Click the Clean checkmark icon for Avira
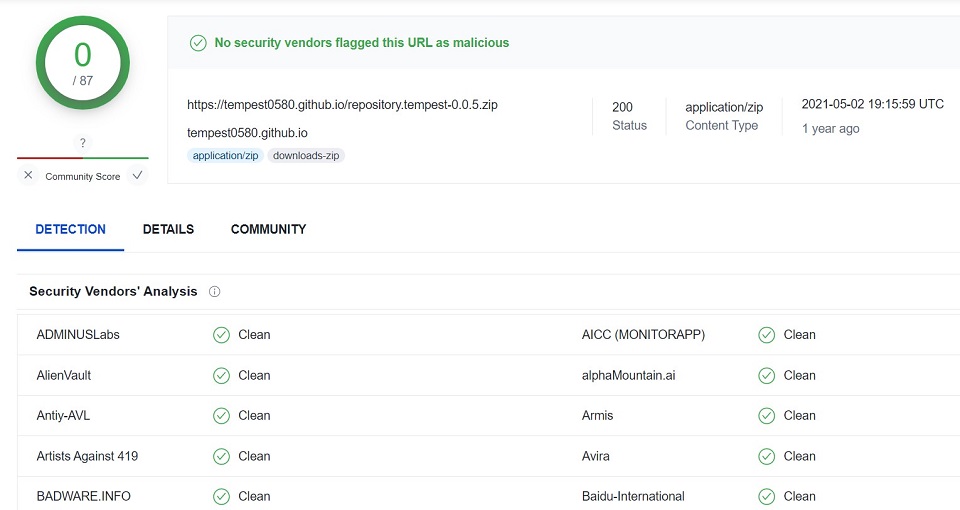The height and width of the screenshot is (510, 960). 767,456
